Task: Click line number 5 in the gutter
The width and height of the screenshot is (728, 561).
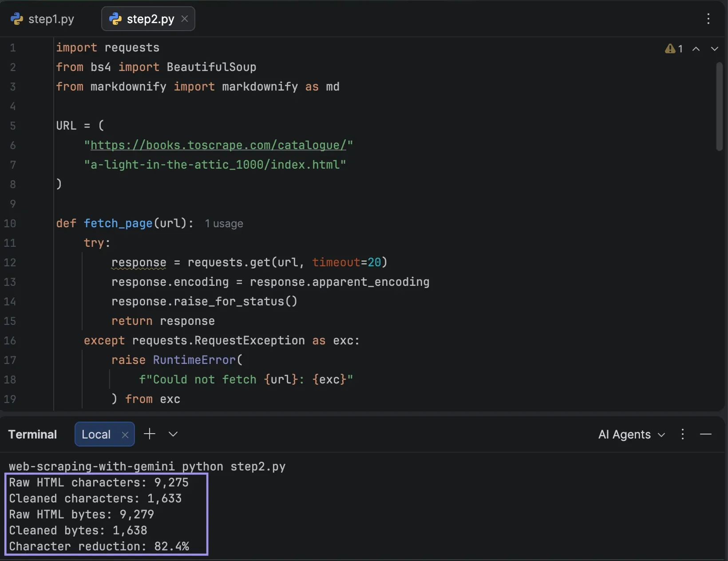Action: (12, 126)
